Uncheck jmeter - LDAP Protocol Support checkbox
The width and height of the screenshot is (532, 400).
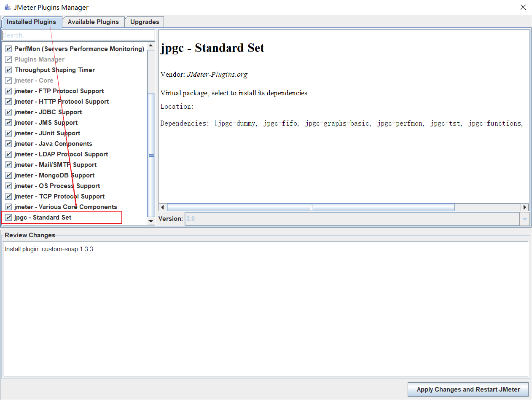[8, 154]
